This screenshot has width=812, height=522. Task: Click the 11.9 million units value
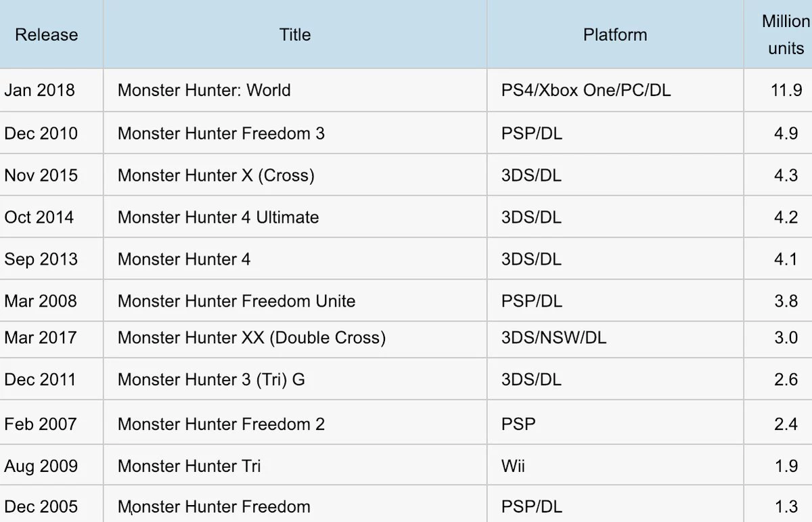pyautogui.click(x=786, y=90)
